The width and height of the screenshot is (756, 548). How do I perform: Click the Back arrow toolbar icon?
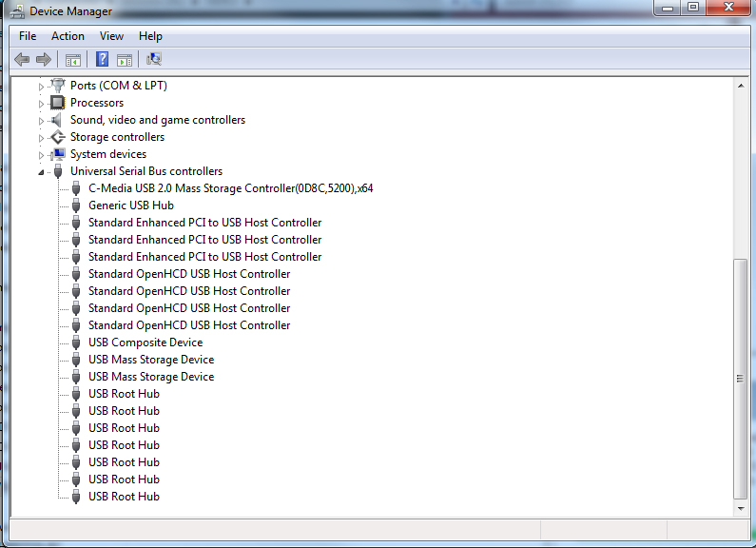pyautogui.click(x=22, y=60)
